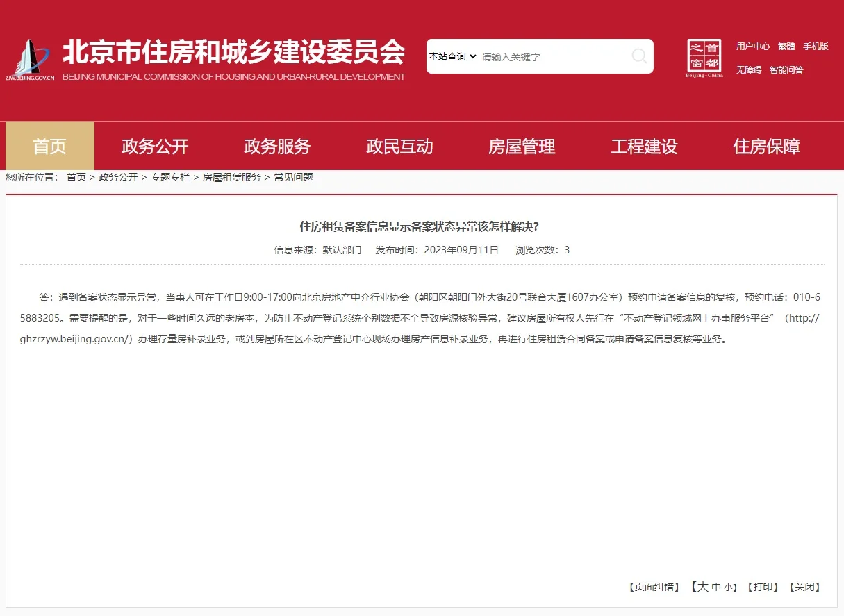Open the 政务服务 navigation tab
844x616 pixels.
tap(277, 146)
